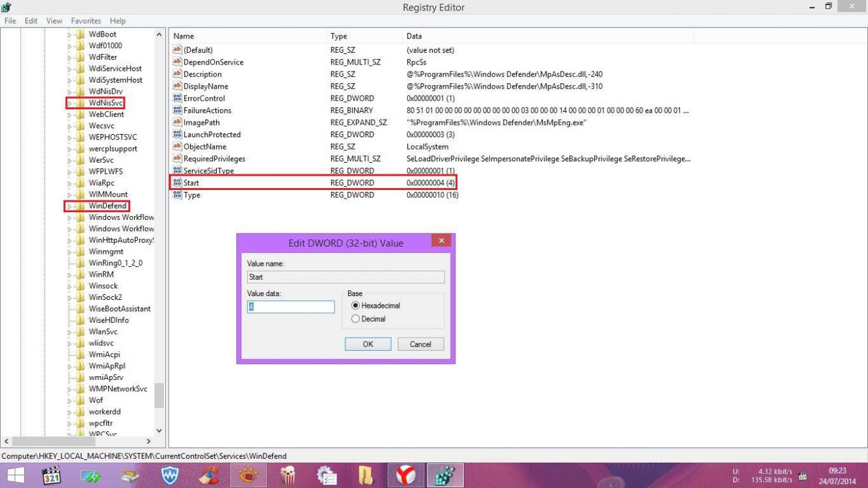Screen dimensions: 868x488
Task: Click the Description string value icon
Action: point(176,74)
